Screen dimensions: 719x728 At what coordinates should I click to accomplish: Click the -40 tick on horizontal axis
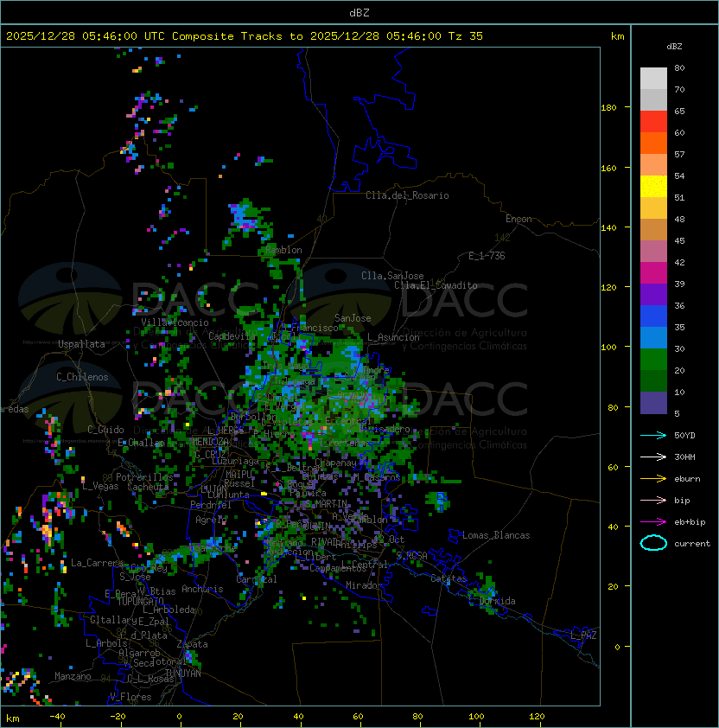[x=58, y=717]
